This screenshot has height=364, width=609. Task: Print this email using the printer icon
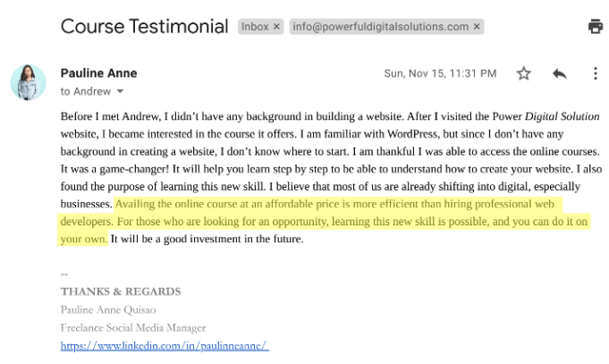595,27
